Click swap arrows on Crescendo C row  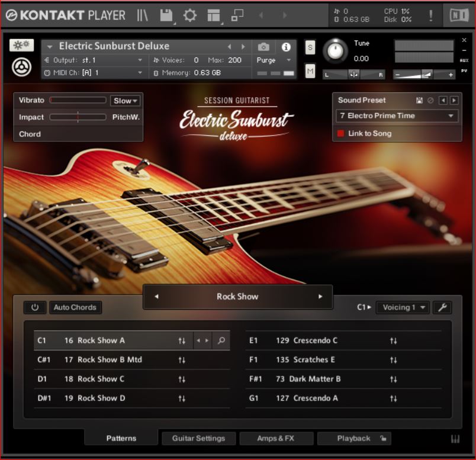click(x=394, y=340)
